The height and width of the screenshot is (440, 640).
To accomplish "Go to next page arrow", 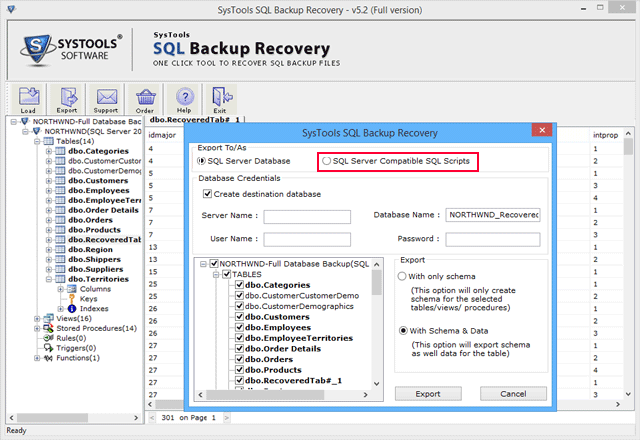I will pos(227,418).
